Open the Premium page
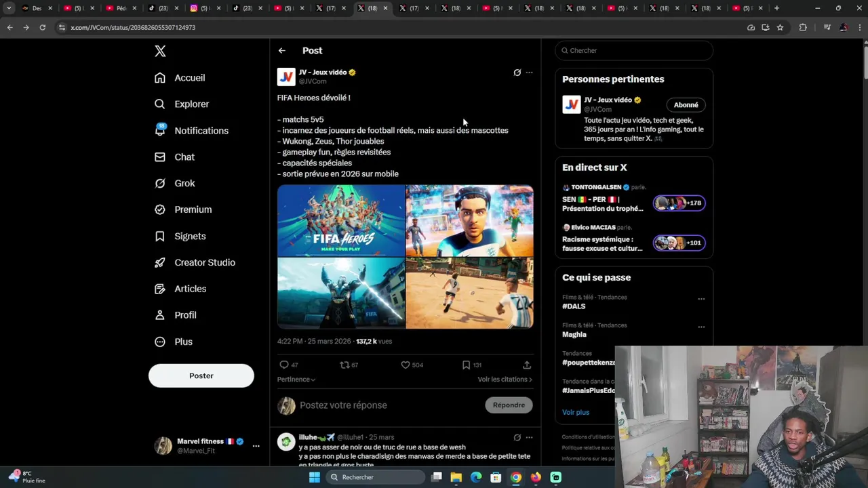Screen dimensions: 868x488 (x=183, y=210)
